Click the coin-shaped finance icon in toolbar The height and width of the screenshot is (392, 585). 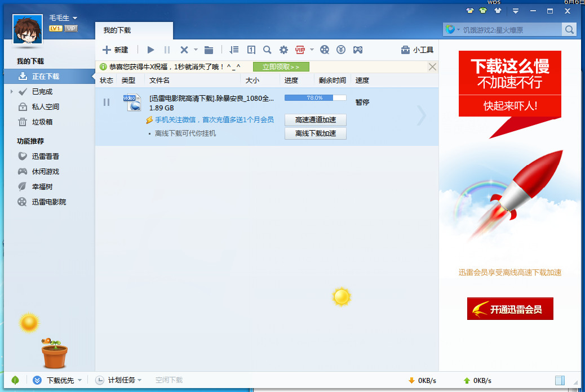click(340, 50)
